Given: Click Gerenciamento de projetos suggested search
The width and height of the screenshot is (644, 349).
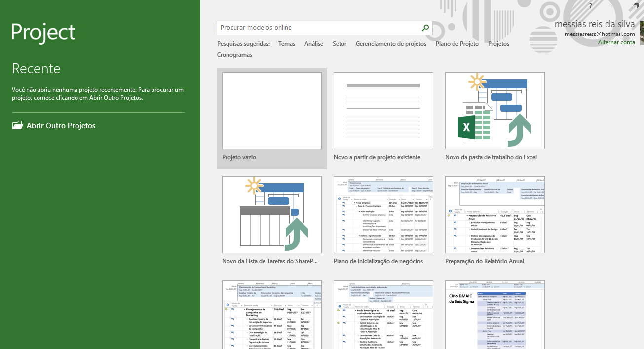Looking at the screenshot, I should click(391, 43).
